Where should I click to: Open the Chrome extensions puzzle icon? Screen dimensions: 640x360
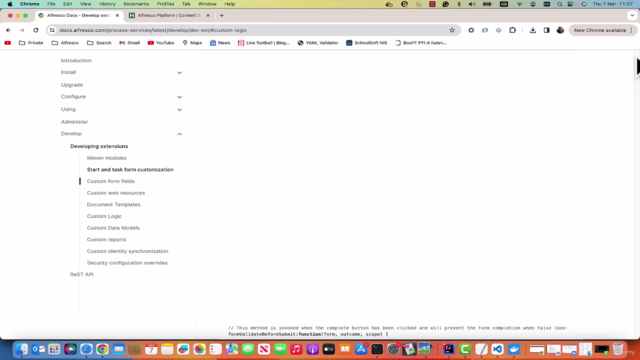pos(513,30)
